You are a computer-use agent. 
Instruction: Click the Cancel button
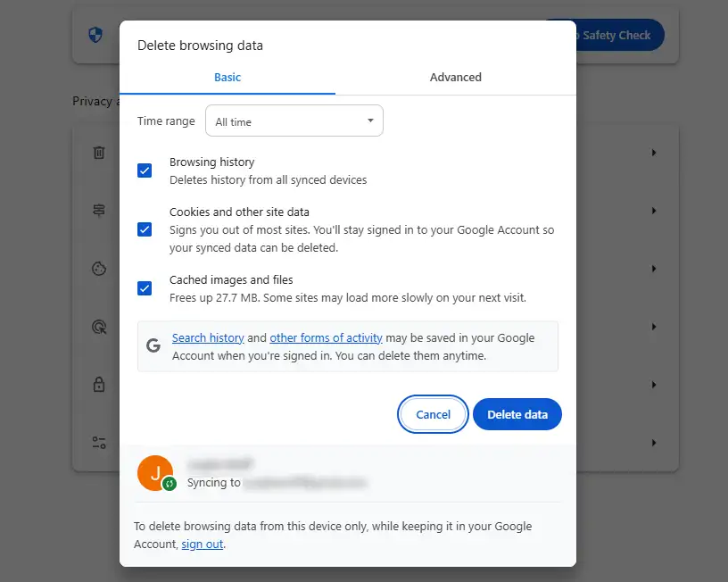pos(433,415)
